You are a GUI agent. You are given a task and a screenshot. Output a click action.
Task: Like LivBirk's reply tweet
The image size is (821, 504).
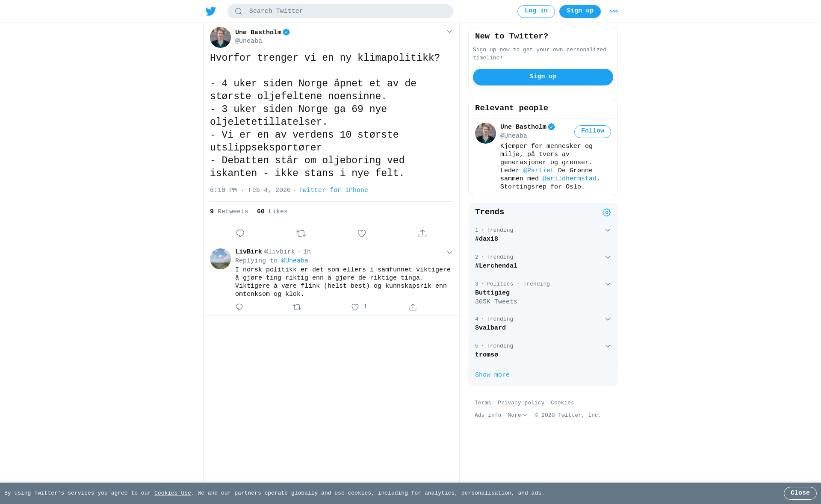355,307
